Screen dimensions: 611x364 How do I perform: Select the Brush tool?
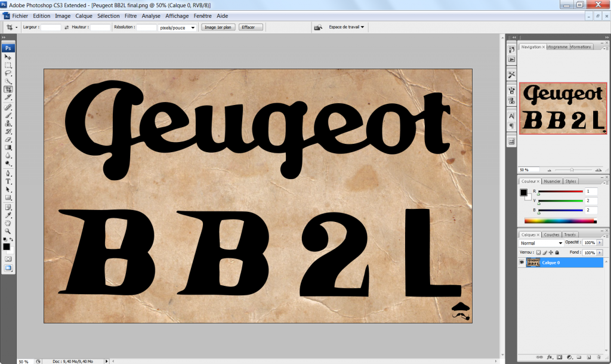8,115
